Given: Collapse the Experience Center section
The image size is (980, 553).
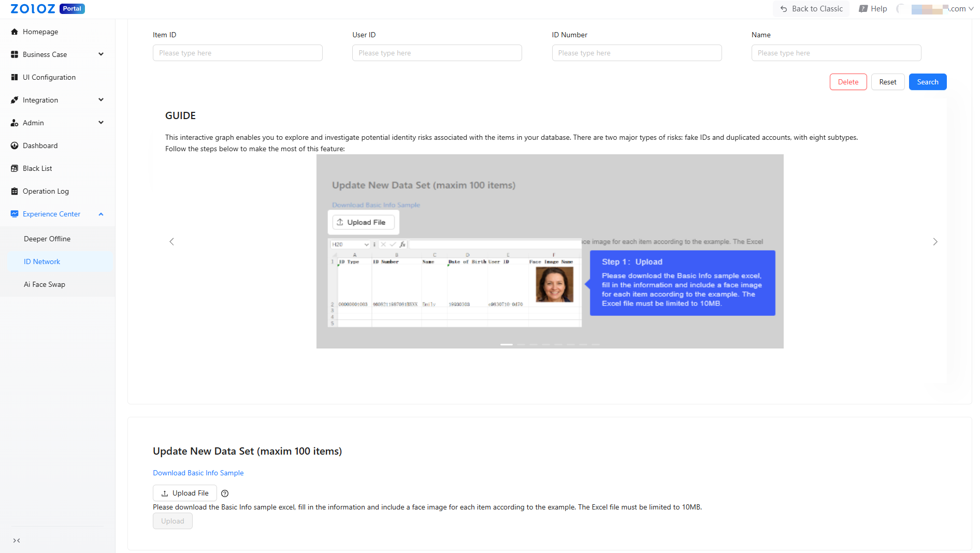Looking at the screenshot, I should (x=101, y=214).
